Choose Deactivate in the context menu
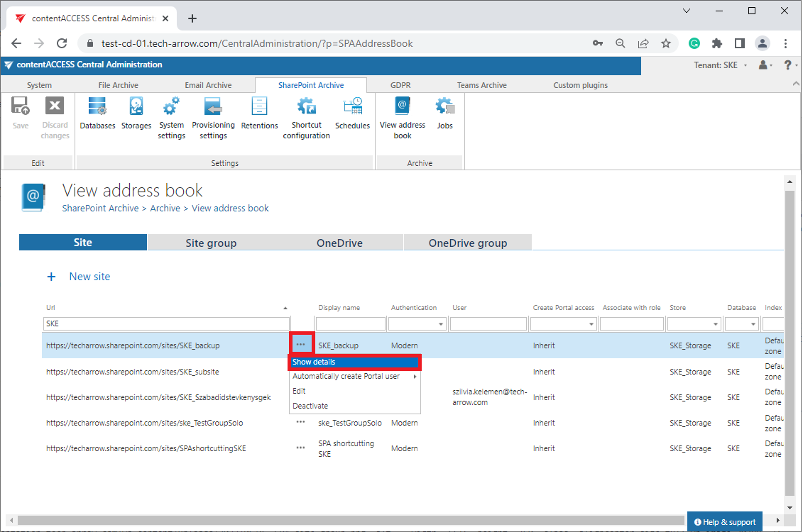The image size is (803, 532). (310, 406)
